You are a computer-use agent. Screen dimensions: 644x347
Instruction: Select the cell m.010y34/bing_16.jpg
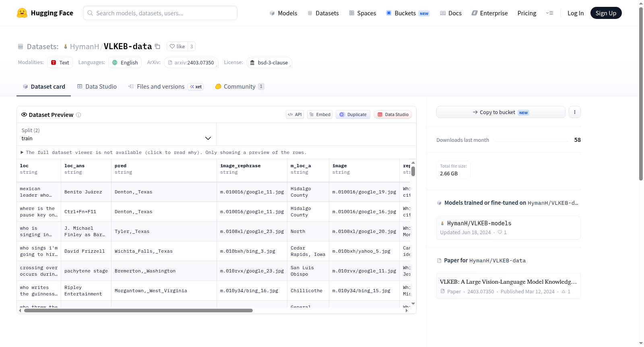[252, 291]
